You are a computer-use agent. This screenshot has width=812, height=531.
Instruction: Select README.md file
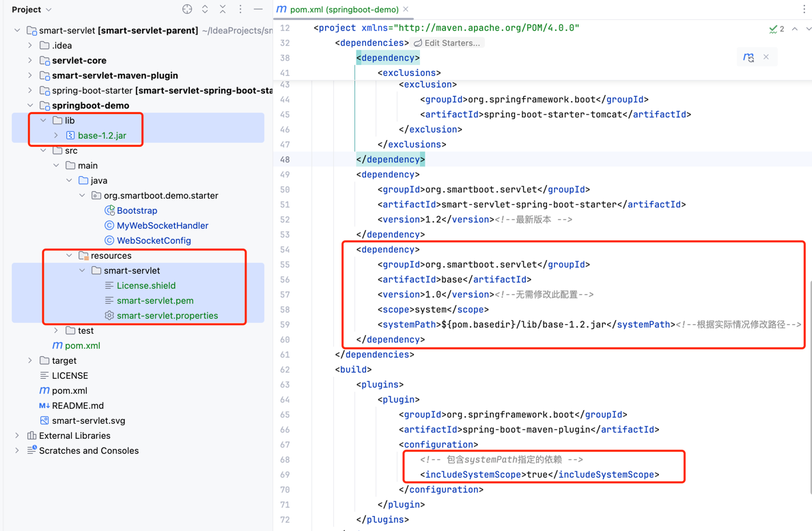78,405
